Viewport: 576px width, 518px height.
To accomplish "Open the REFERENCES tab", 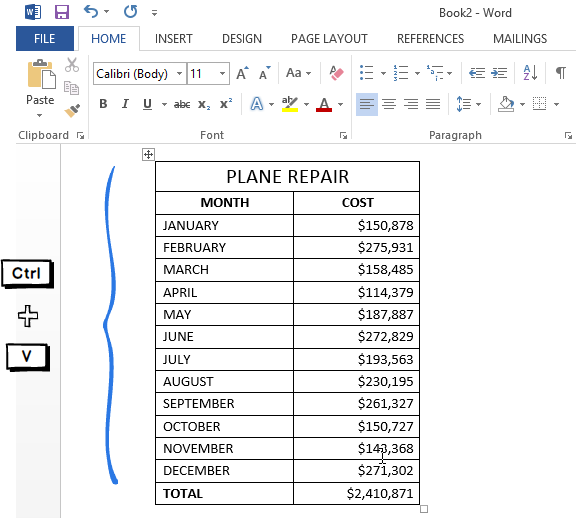I will pos(430,39).
